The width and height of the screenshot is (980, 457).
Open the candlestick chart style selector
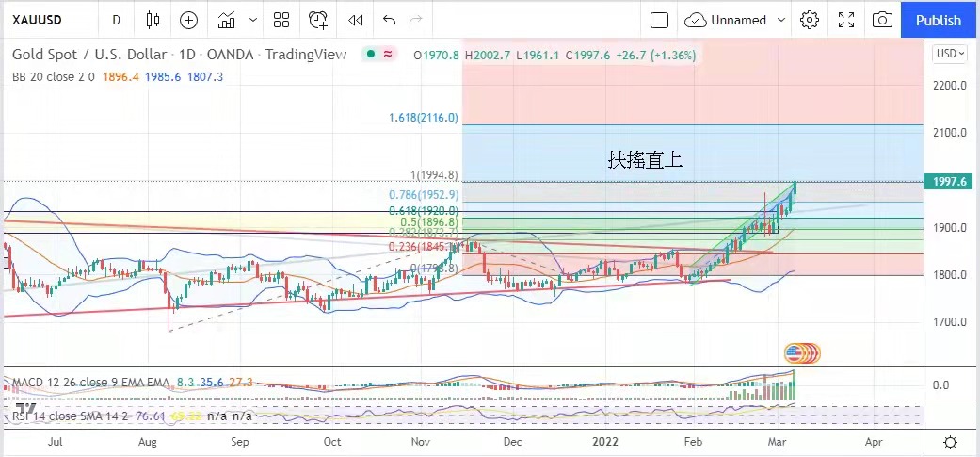click(x=154, y=20)
